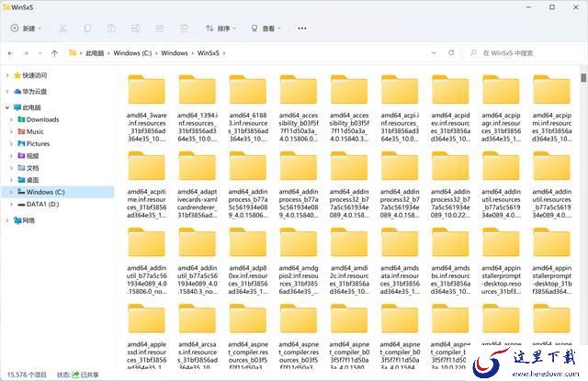Go back with the left arrow button

tap(10, 53)
